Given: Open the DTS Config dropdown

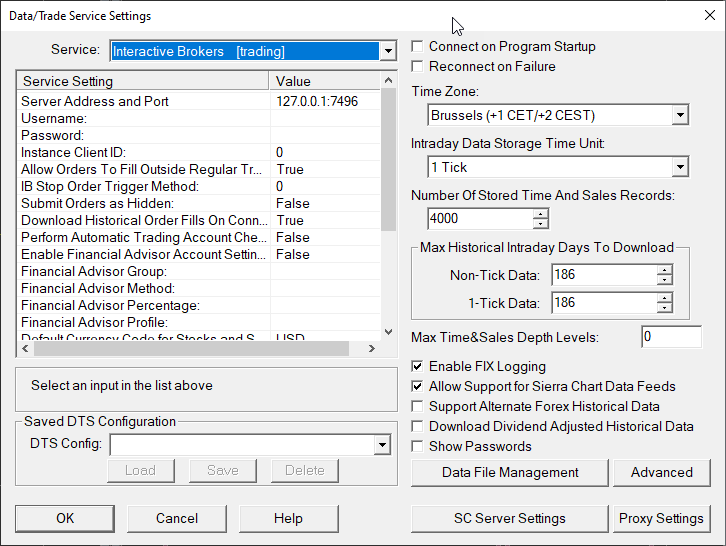Looking at the screenshot, I should pyautogui.click(x=382, y=445).
